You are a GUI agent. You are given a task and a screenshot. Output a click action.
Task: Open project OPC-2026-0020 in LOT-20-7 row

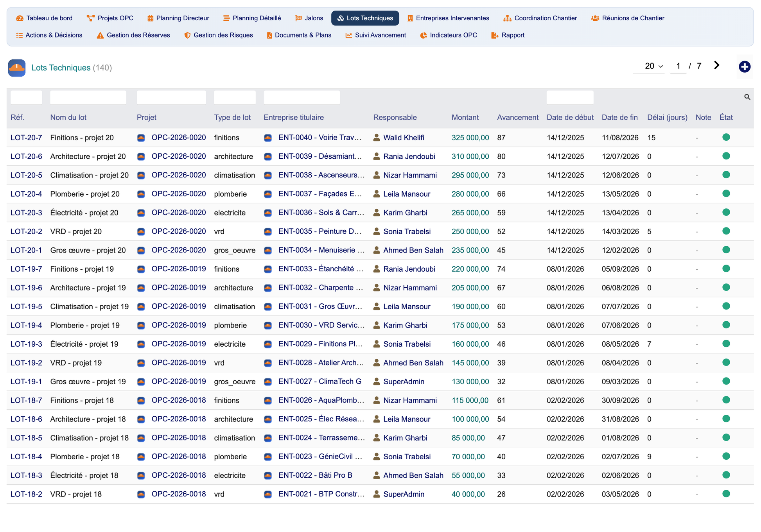[x=179, y=138]
